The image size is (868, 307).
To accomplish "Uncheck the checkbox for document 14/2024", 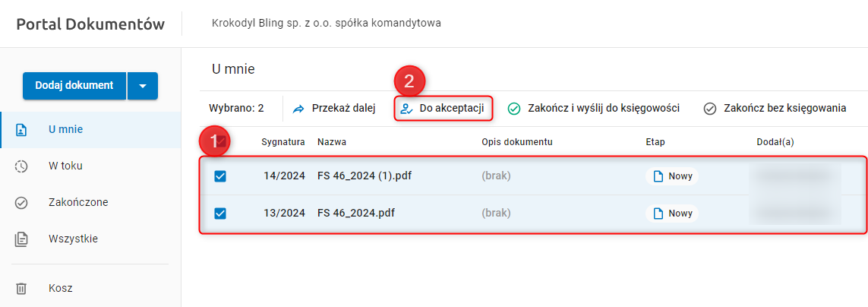I will tap(220, 176).
